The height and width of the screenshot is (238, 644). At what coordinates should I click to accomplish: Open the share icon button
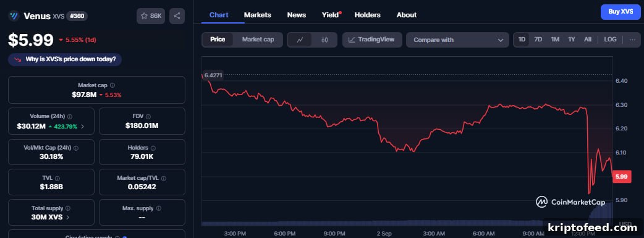pos(177,16)
